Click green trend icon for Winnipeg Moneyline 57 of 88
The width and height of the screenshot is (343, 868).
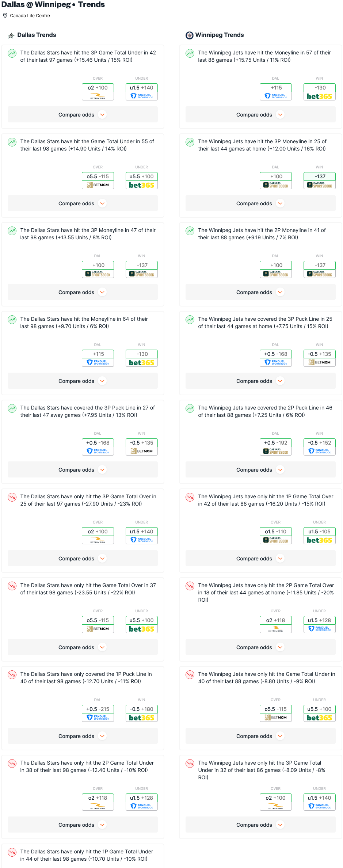[x=190, y=53]
